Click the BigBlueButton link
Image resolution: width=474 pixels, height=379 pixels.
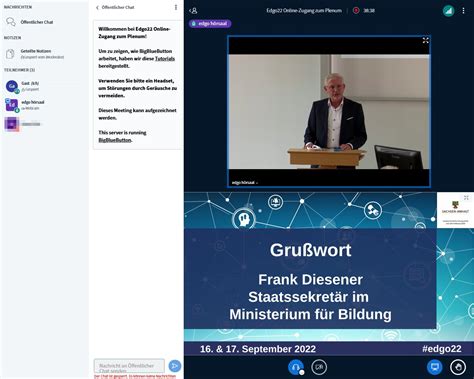tap(115, 140)
